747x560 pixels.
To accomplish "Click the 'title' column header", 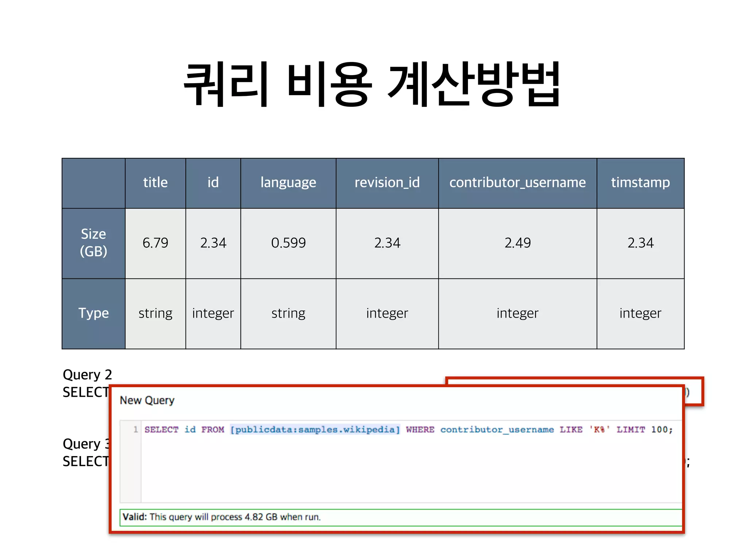I will coord(155,183).
